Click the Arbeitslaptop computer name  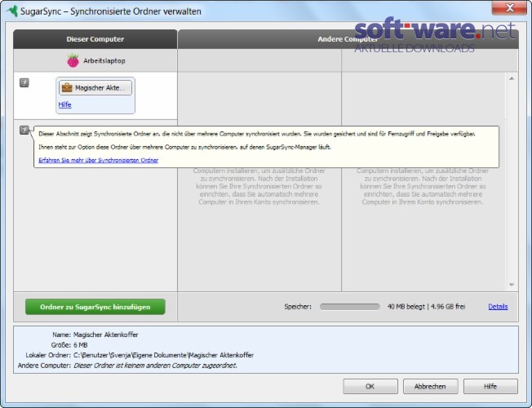tap(104, 60)
